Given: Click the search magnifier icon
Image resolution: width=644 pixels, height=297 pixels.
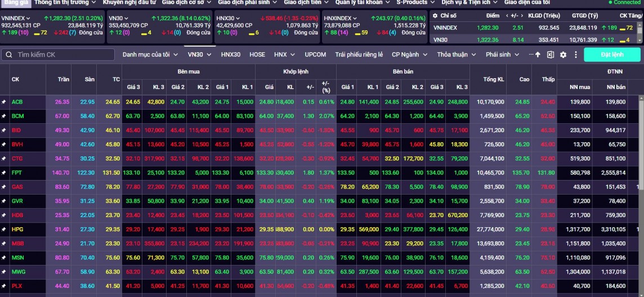Looking at the screenshot, I should point(9,55).
